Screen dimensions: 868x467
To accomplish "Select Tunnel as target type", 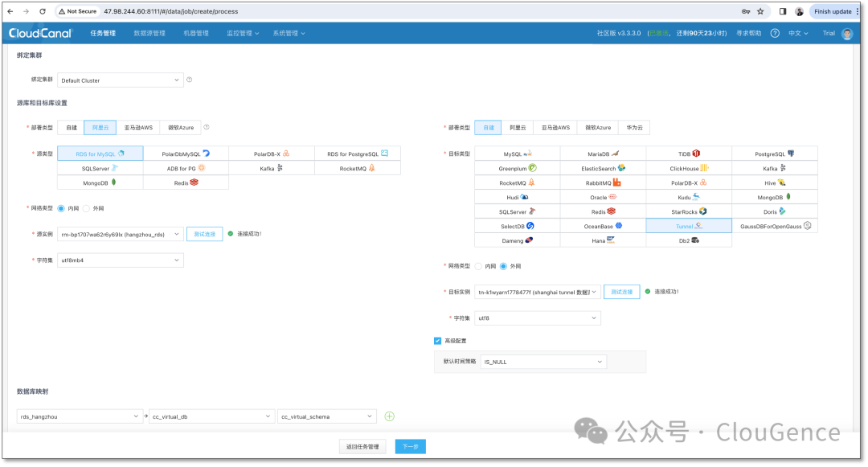I will click(x=689, y=226).
